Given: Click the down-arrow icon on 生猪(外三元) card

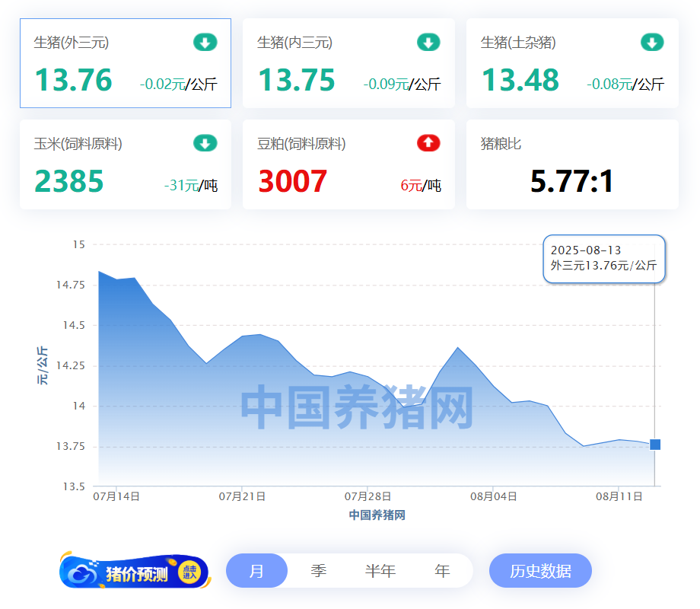Looking at the screenshot, I should 205,43.
